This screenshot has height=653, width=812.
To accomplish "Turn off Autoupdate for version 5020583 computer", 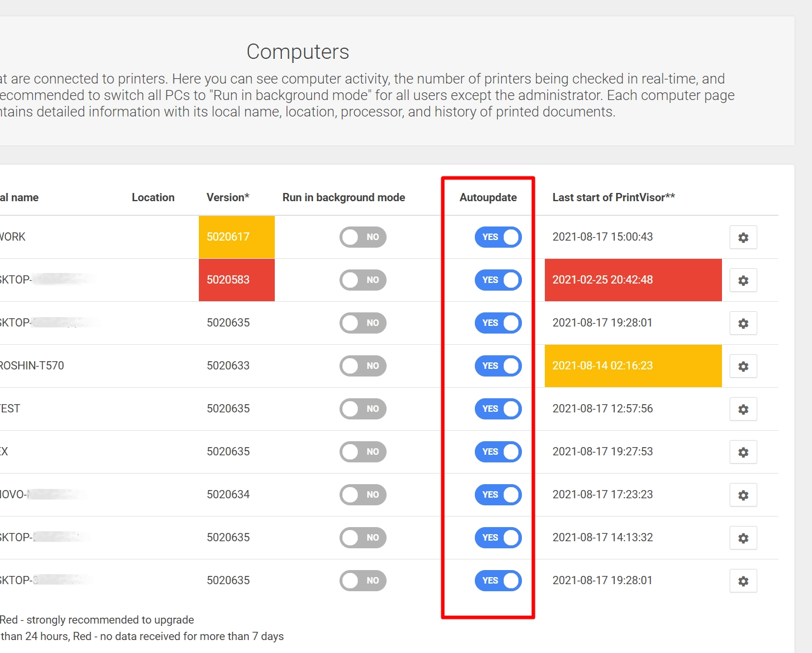I will (x=498, y=280).
